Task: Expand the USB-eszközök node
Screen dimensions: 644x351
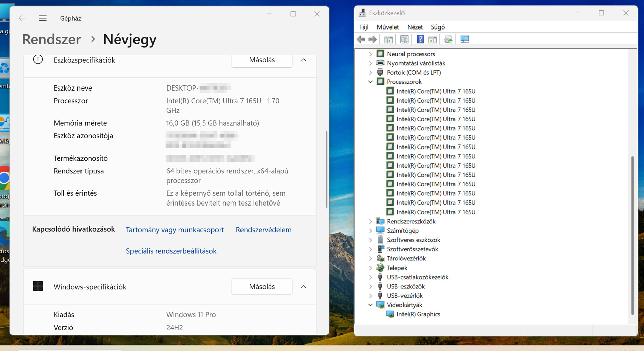Action: pyautogui.click(x=370, y=287)
